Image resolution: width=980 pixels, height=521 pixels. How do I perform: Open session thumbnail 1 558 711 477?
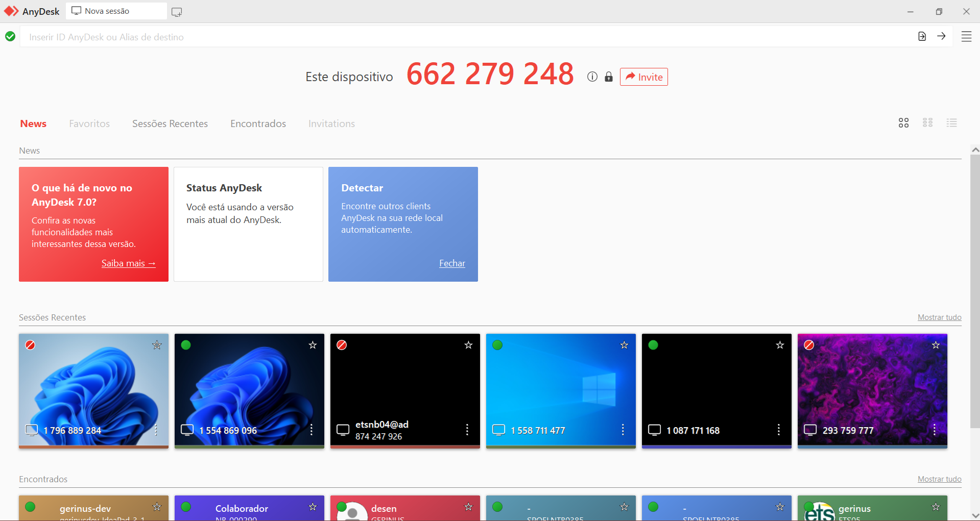tap(561, 391)
